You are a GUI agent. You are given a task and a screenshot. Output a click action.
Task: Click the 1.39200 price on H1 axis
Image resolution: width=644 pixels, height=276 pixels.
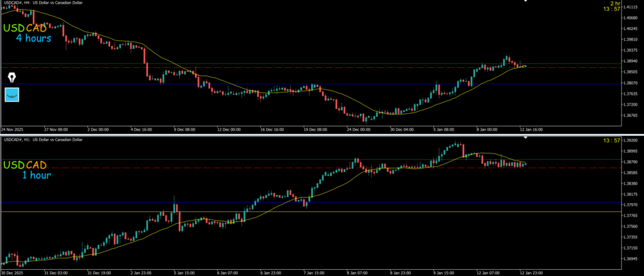click(629, 141)
